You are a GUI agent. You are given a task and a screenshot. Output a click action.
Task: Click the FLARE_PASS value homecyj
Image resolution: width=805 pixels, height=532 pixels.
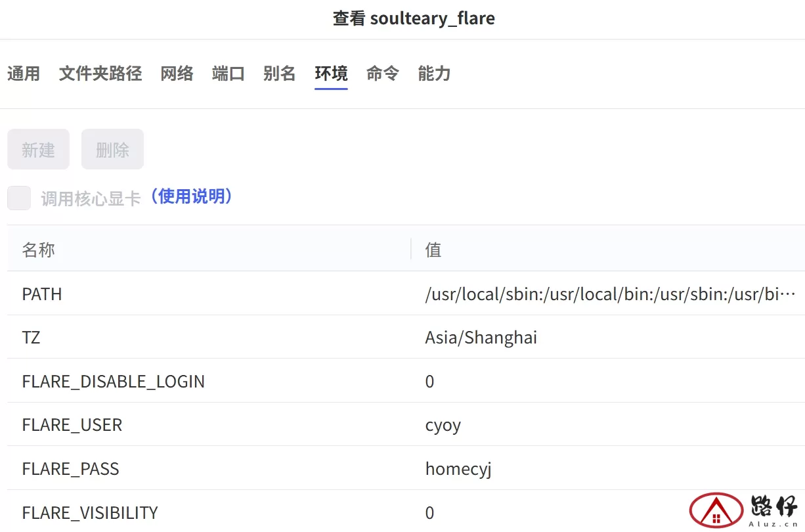tap(458, 469)
